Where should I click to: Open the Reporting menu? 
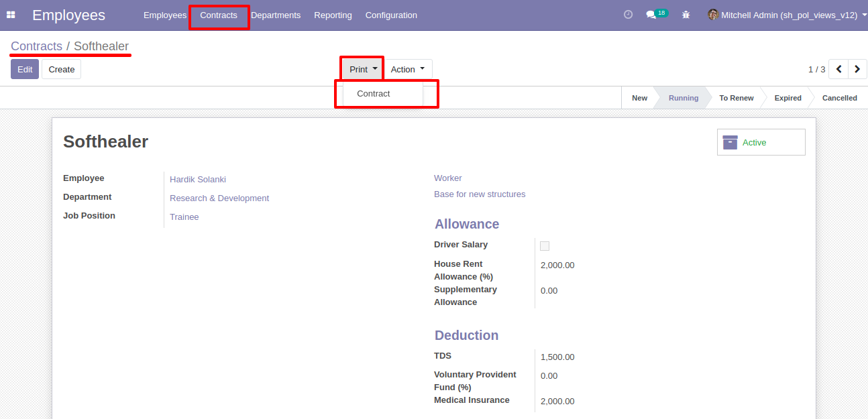pyautogui.click(x=333, y=15)
